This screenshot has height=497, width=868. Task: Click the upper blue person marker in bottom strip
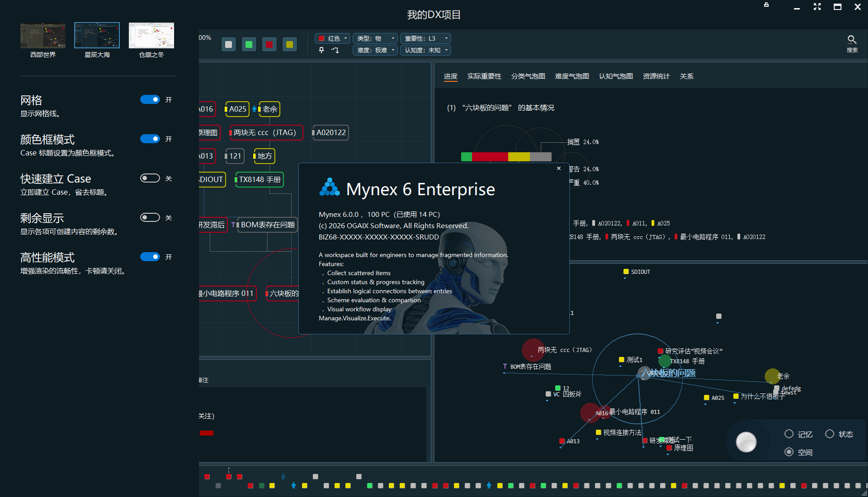pyautogui.click(x=283, y=477)
